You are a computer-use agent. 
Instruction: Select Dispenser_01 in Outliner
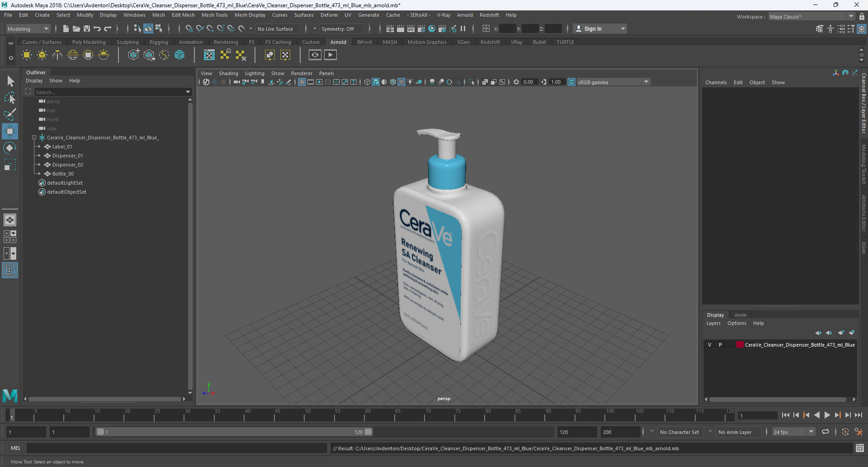point(67,156)
